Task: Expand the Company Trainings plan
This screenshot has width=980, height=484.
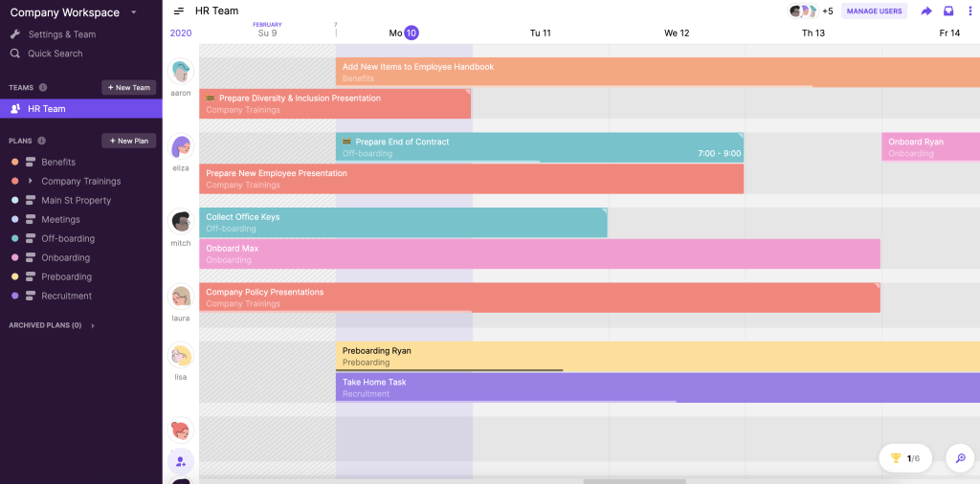Action: pyautogui.click(x=30, y=181)
